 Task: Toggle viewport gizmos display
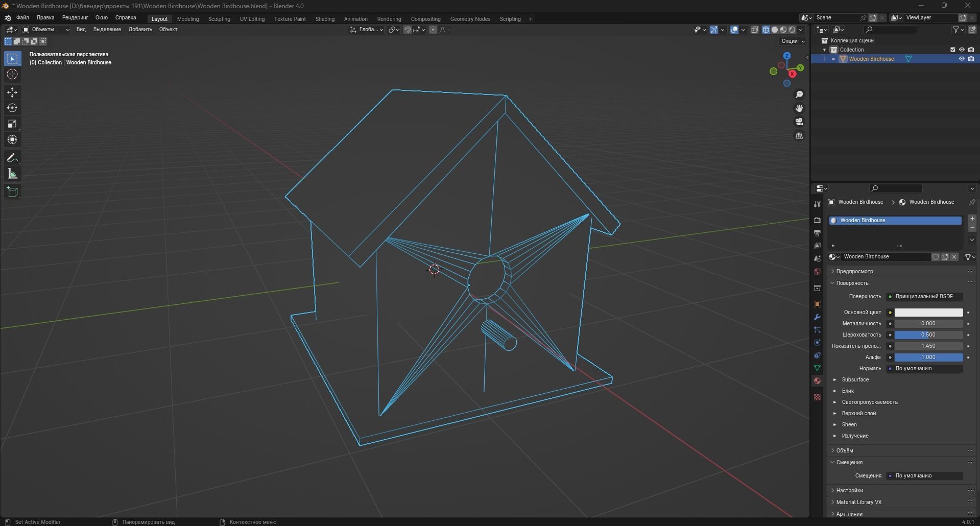(x=714, y=30)
